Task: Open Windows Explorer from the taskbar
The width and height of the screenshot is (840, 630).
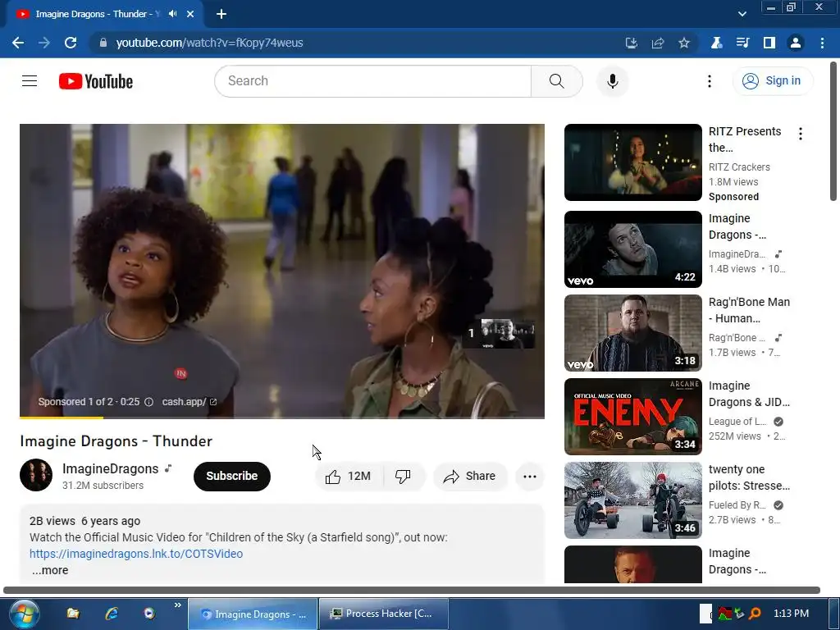Action: coord(73,614)
